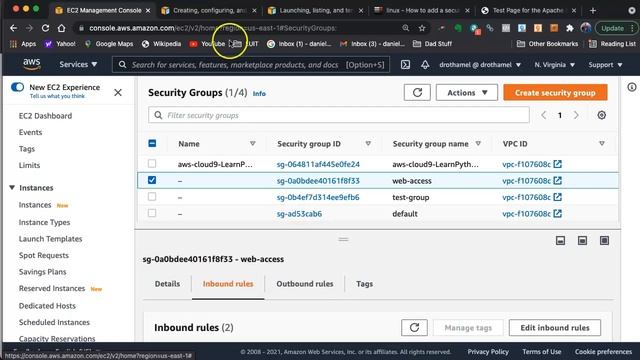This screenshot has height=360, width=640.
Task: Refresh the security groups list
Action: [417, 93]
